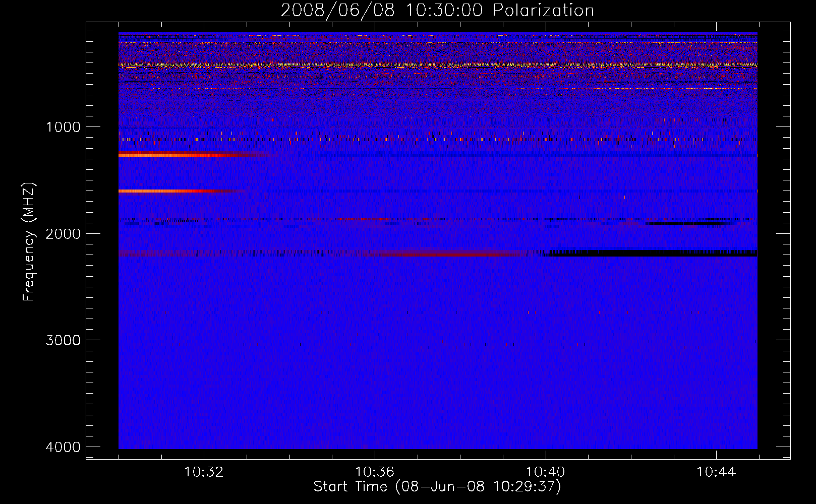
Task: Click the 4000 frequency tick label
Action: pyautogui.click(x=63, y=447)
